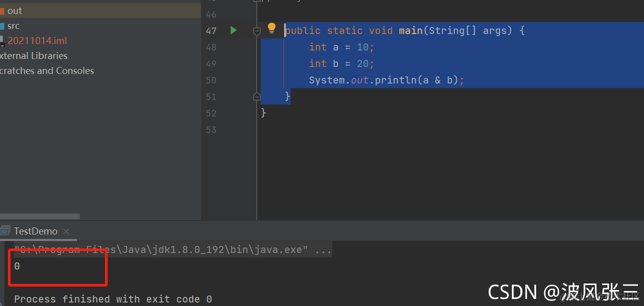Viewport: 644px width, 306px height.
Task: Select the out folder in project tree
Action: click(x=100, y=10)
